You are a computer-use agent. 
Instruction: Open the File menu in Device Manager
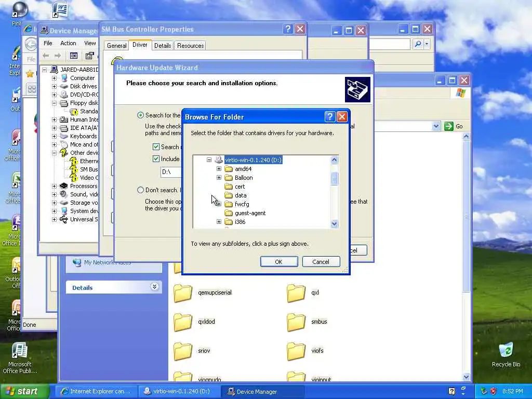click(x=48, y=43)
